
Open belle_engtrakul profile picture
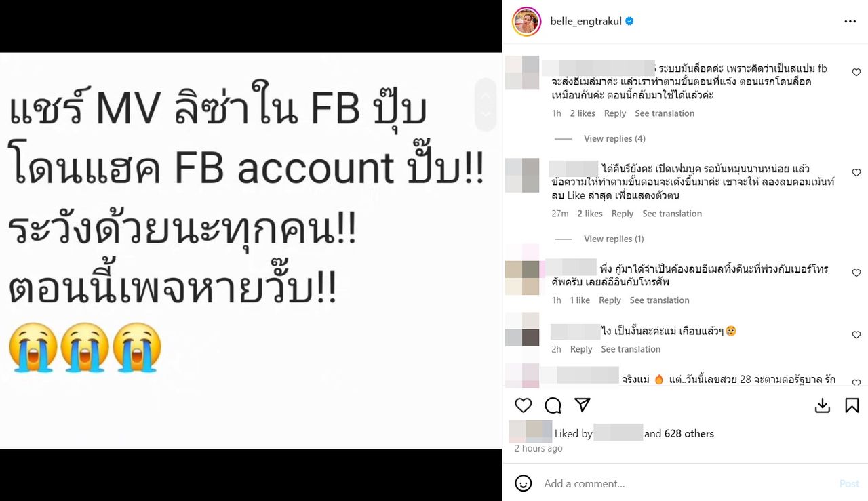(x=526, y=22)
